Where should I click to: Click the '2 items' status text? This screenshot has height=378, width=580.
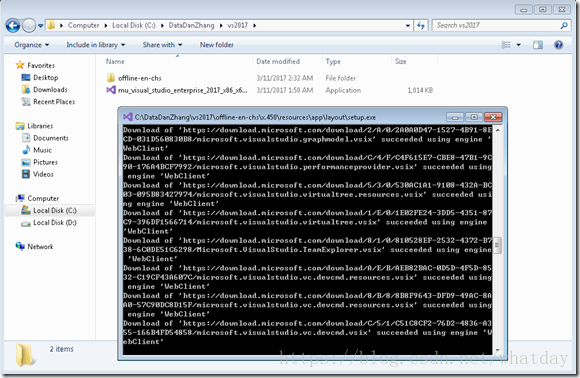click(x=61, y=349)
